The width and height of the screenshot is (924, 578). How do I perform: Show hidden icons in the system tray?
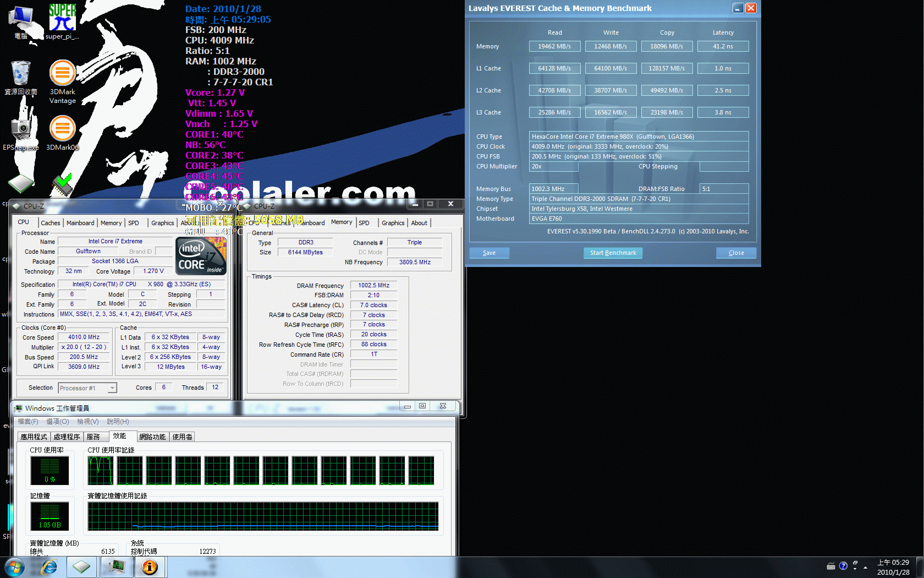click(865, 567)
